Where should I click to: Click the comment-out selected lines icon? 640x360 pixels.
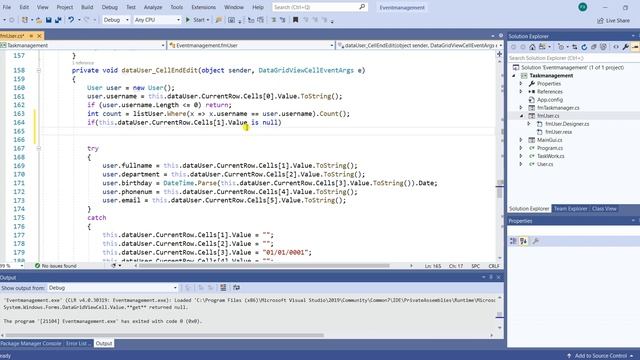[273, 20]
